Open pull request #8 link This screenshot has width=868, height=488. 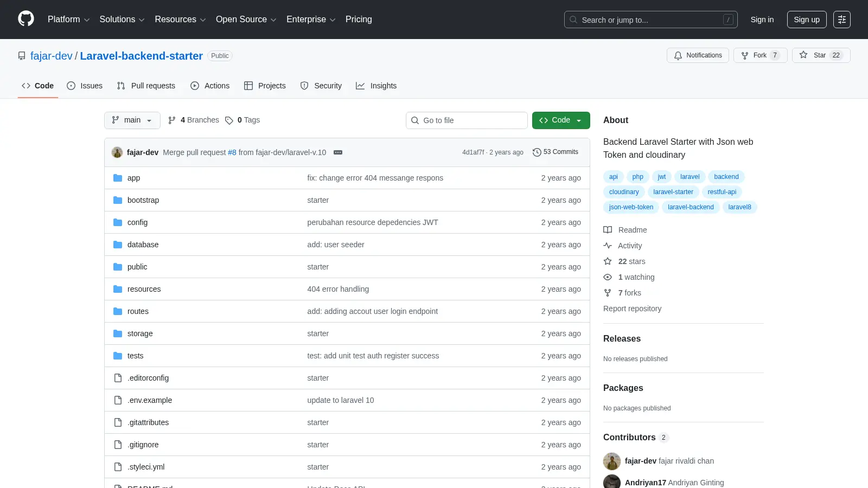[232, 152]
